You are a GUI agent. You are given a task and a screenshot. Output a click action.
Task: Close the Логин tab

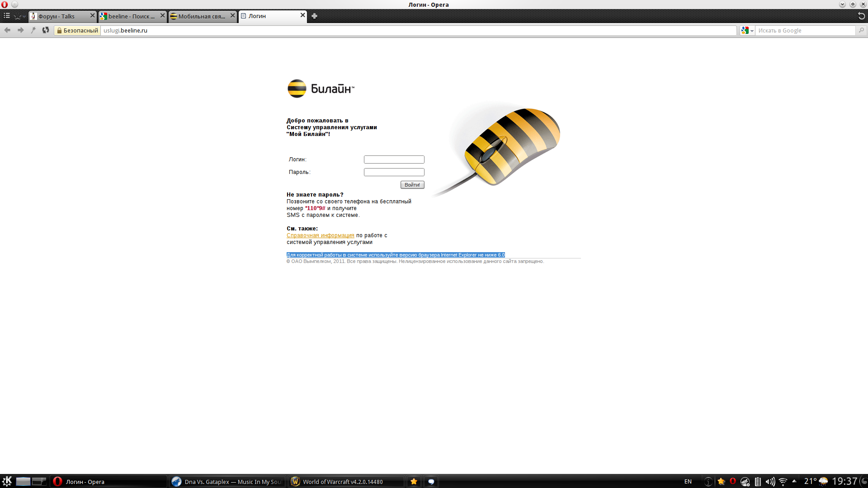pyautogui.click(x=303, y=15)
